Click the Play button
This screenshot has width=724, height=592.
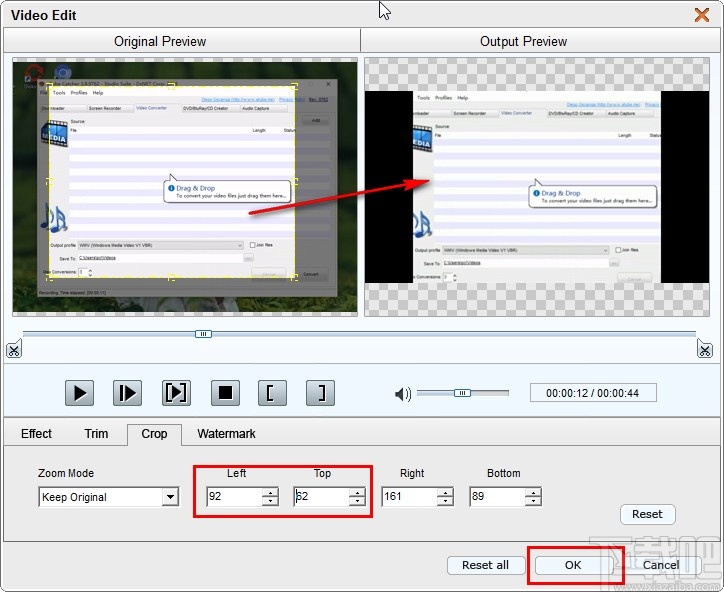79,393
